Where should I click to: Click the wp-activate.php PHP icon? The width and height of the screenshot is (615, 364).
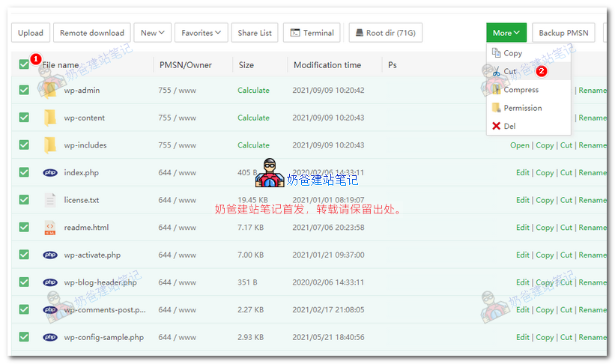pyautogui.click(x=49, y=255)
